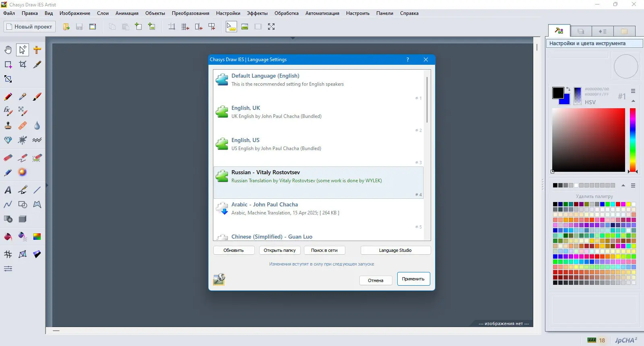This screenshot has width=644, height=346.
Task: Pick the diamond sharpen tool
Action: (8, 140)
